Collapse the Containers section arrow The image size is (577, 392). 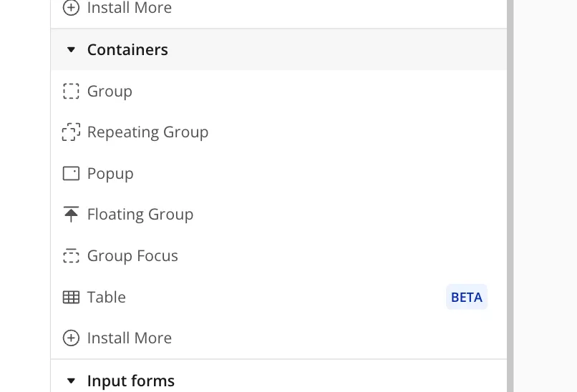[71, 50]
